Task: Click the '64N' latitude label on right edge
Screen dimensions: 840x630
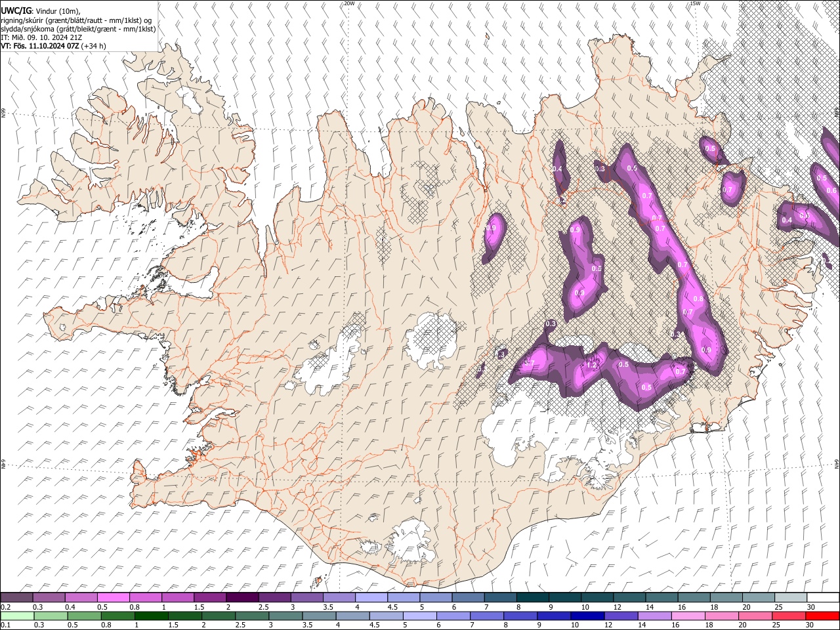Action: click(836, 463)
